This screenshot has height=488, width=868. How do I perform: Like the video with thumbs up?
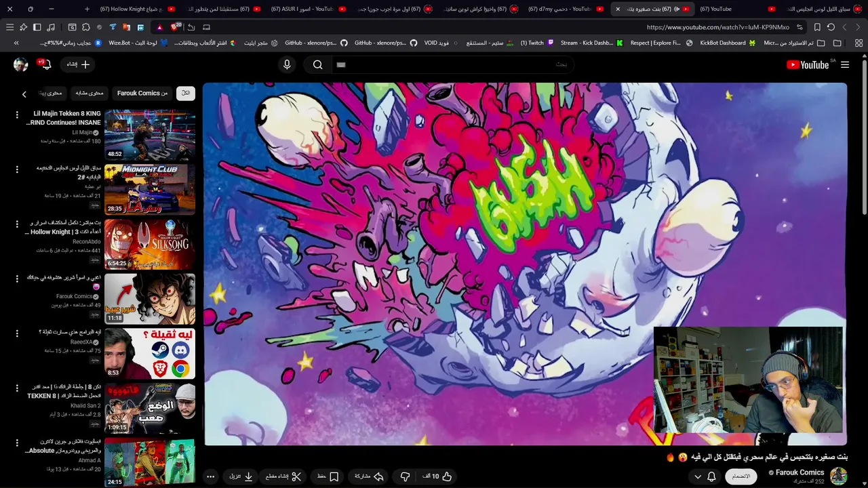point(438,476)
